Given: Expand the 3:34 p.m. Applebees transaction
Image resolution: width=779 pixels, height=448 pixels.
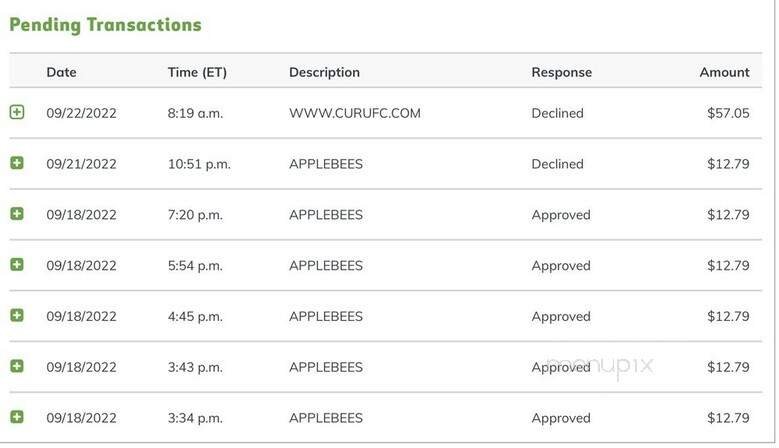Looking at the screenshot, I should point(17,417).
